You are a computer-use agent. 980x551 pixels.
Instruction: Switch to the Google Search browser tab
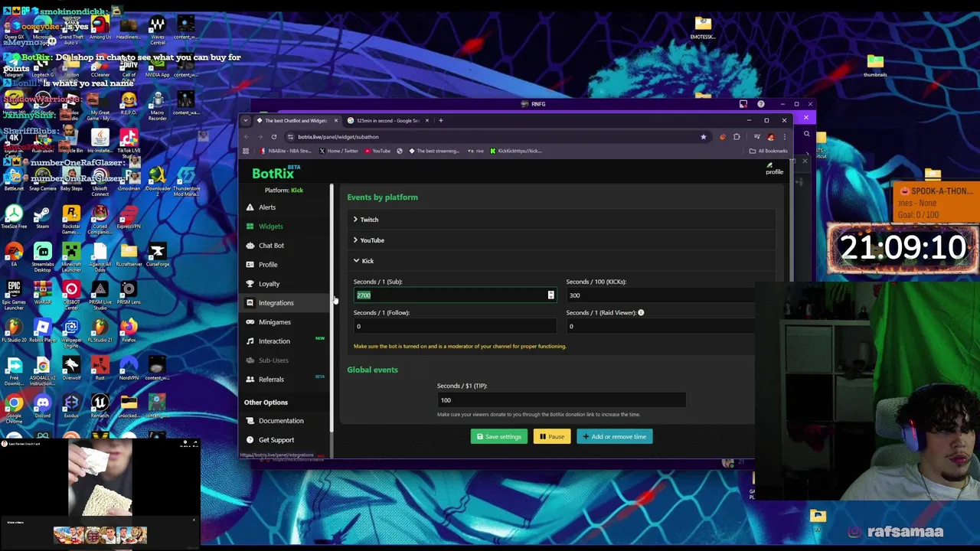(387, 120)
